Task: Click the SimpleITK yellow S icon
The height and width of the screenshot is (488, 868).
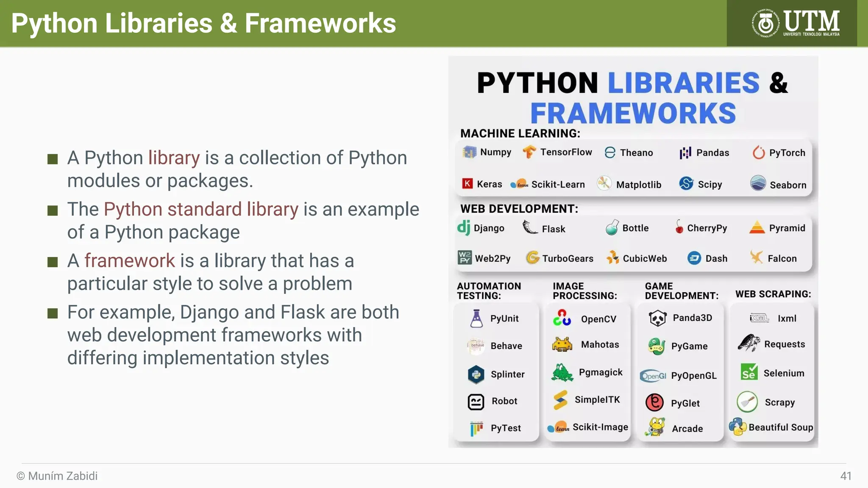Action: [x=560, y=400]
